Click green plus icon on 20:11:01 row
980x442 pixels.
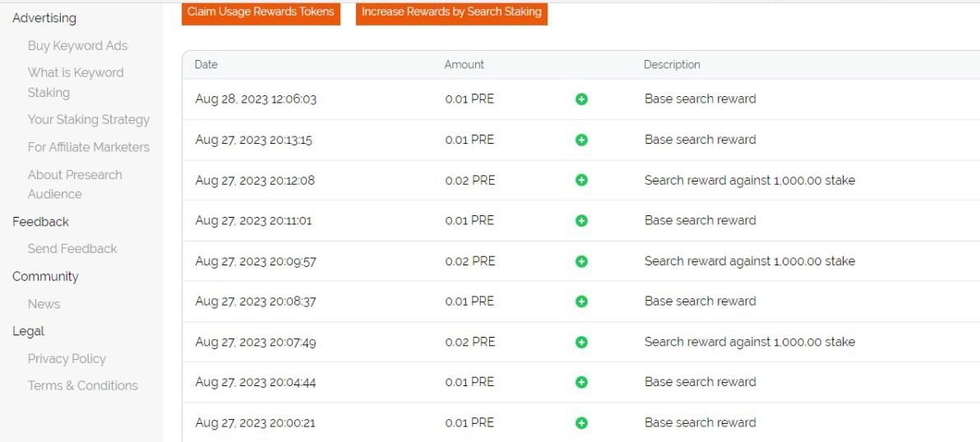coord(581,220)
